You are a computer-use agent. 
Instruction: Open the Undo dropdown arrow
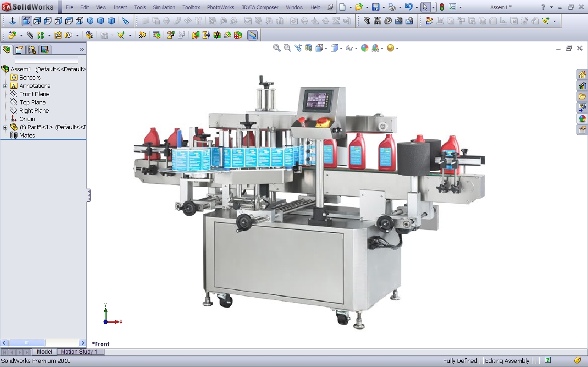(x=417, y=8)
